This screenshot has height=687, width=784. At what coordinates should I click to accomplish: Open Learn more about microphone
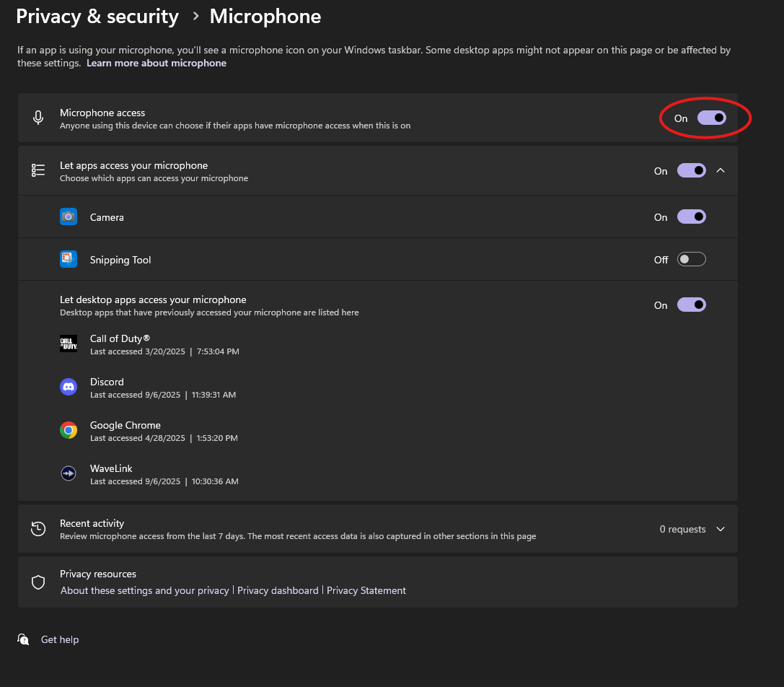[156, 63]
